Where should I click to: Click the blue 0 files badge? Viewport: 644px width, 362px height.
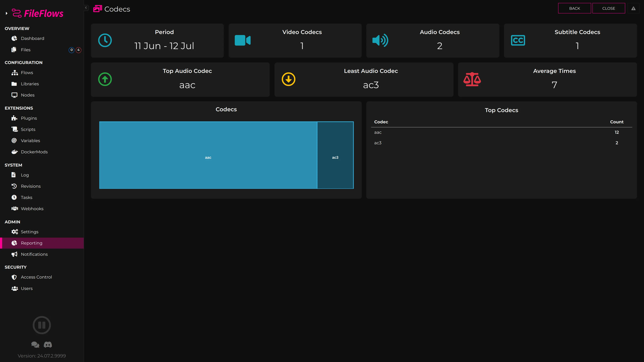coord(71,50)
